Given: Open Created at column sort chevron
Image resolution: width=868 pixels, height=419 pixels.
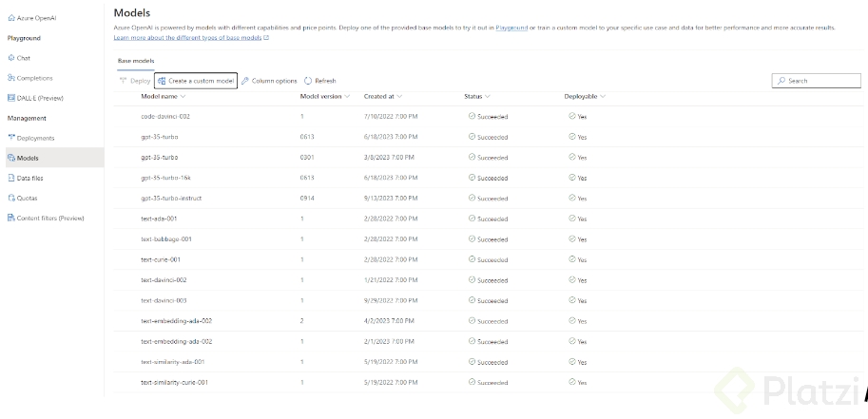Looking at the screenshot, I should (399, 96).
